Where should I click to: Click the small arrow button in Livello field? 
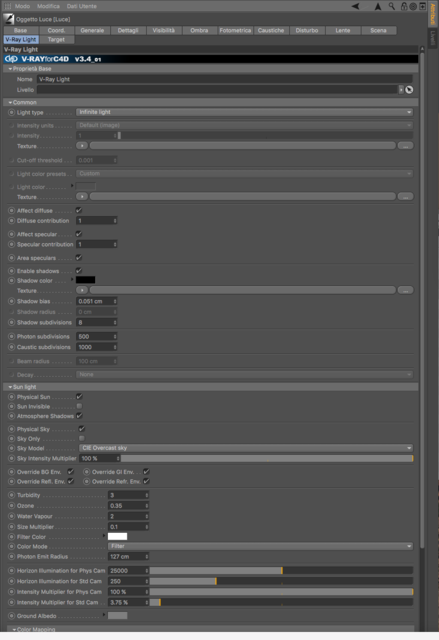401,90
